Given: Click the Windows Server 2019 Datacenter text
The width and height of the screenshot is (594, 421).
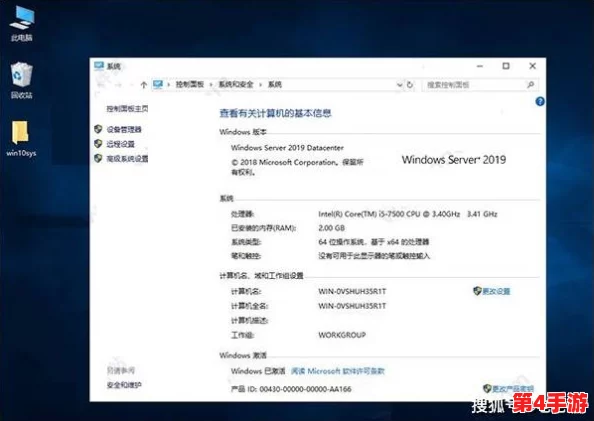Looking at the screenshot, I should click(x=287, y=148).
